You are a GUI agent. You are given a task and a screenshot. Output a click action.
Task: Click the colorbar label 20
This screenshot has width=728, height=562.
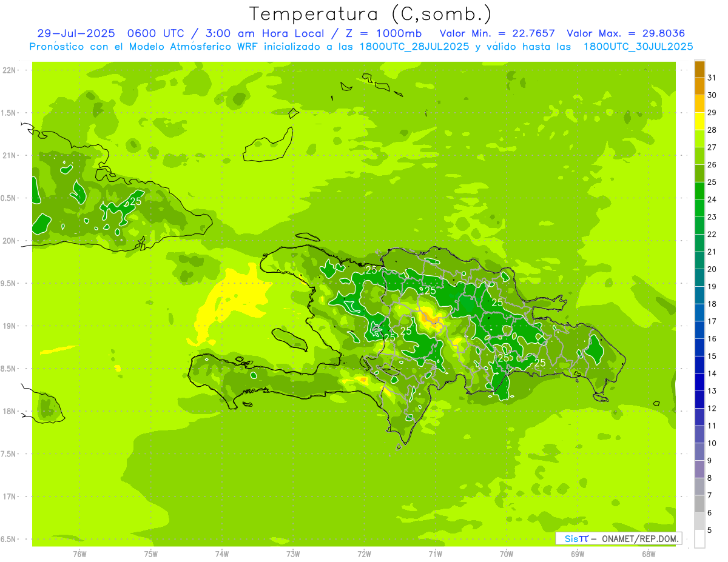coord(712,269)
